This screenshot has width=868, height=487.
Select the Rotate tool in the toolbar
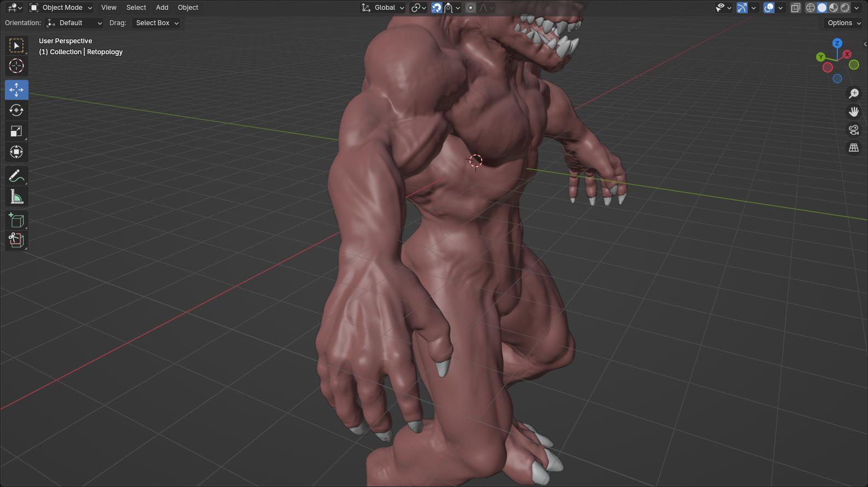pyautogui.click(x=16, y=111)
